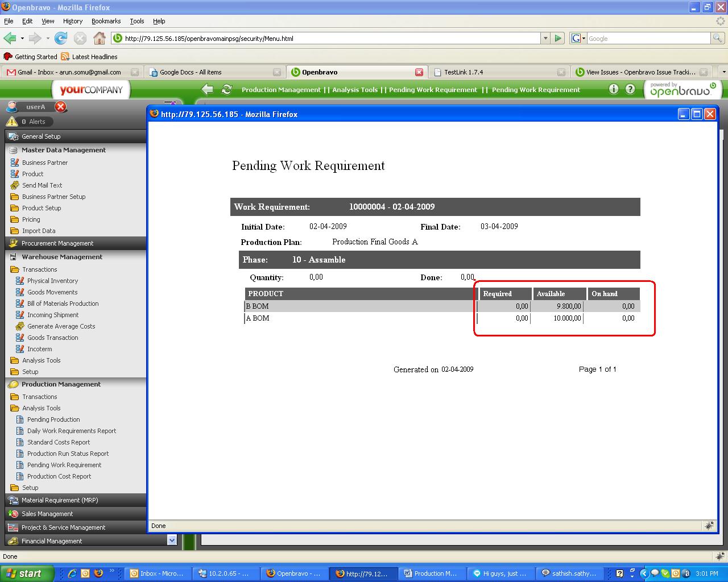Screen dimensions: 728x582
Task: Open the URL history dropdown arrow
Action: click(x=545, y=38)
